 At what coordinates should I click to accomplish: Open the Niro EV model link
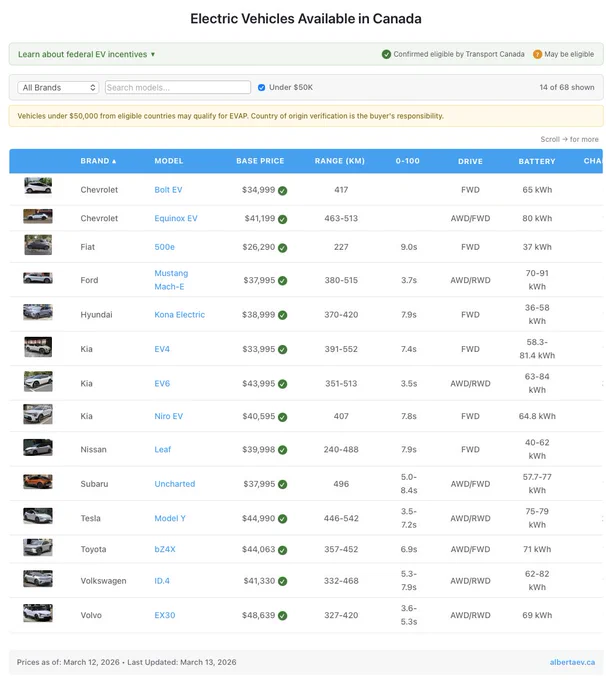coord(169,416)
